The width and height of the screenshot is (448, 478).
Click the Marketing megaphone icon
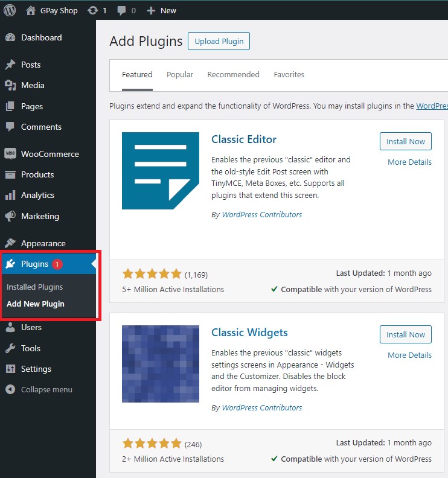[10, 216]
